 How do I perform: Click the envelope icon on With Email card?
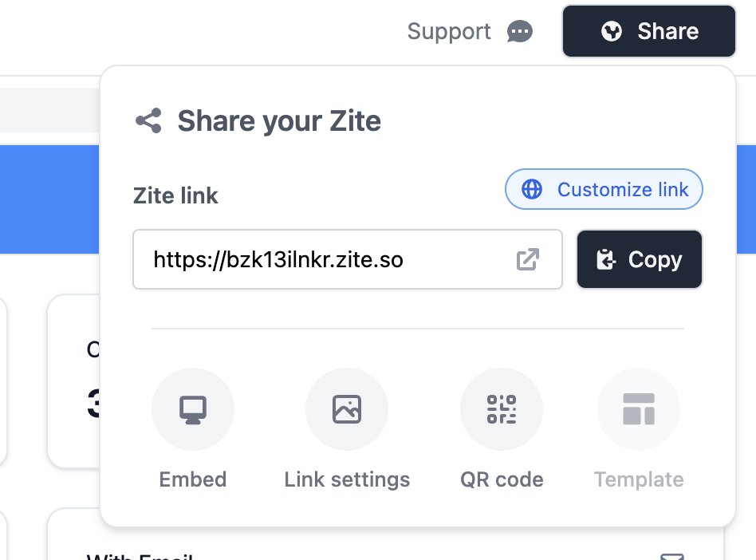pos(672,556)
